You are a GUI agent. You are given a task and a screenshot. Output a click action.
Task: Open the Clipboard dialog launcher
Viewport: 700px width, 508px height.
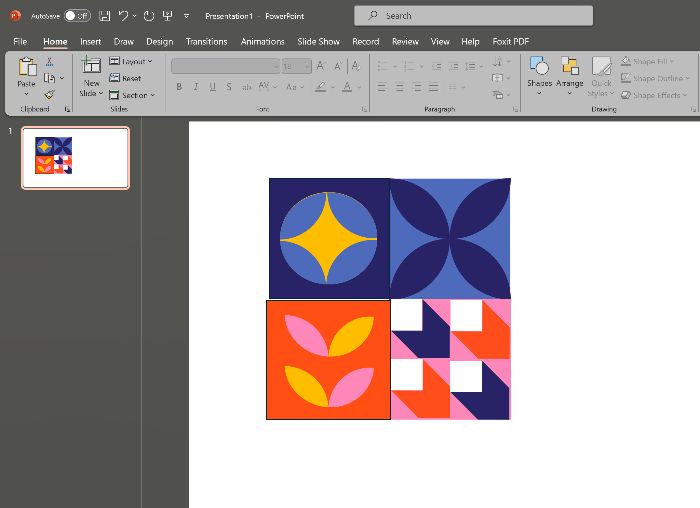coord(67,109)
